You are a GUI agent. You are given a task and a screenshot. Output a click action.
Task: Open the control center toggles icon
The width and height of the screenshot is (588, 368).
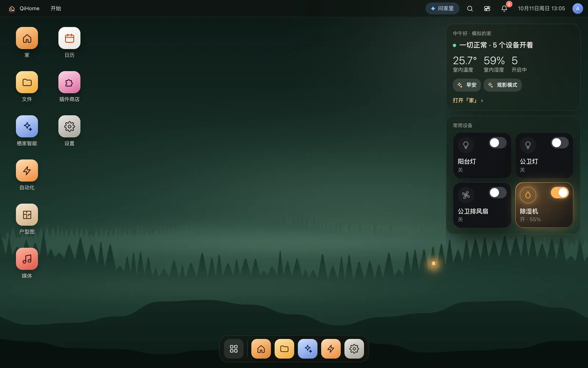[x=487, y=8]
